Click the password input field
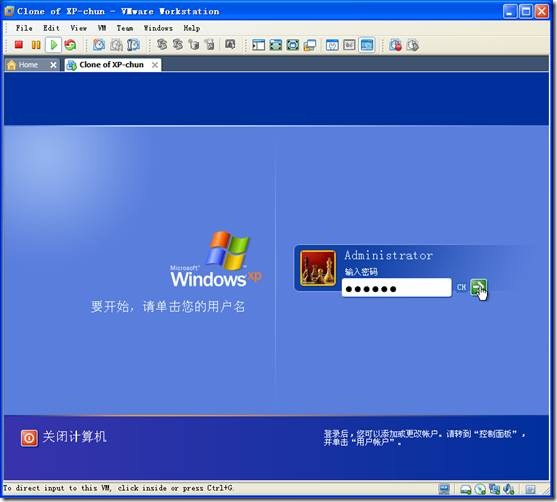The image size is (557, 502). pos(396,287)
